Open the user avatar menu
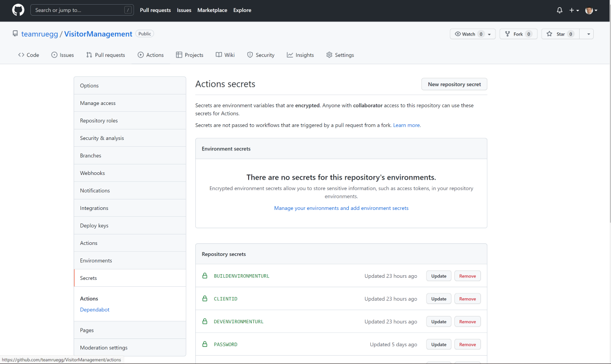 coord(591,10)
